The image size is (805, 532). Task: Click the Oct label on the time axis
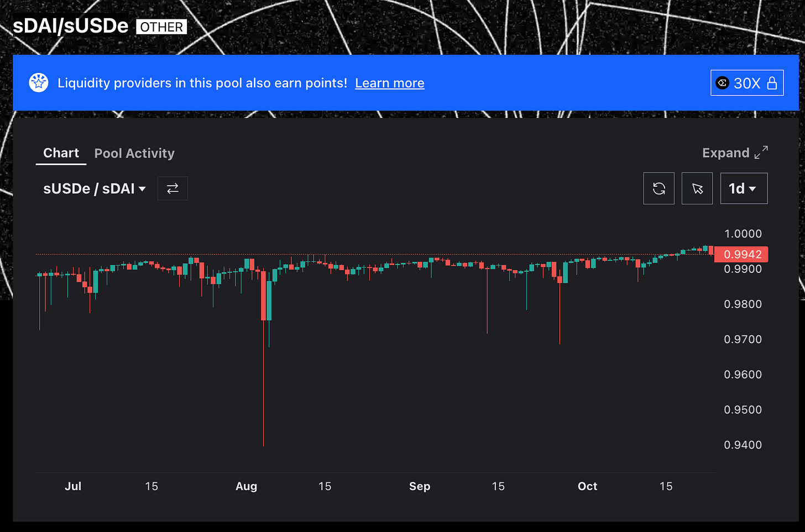coord(587,486)
